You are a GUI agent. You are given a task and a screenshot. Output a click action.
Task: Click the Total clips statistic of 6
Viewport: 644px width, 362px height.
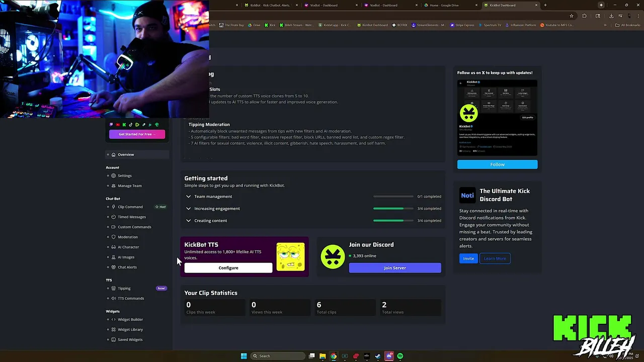(345, 308)
